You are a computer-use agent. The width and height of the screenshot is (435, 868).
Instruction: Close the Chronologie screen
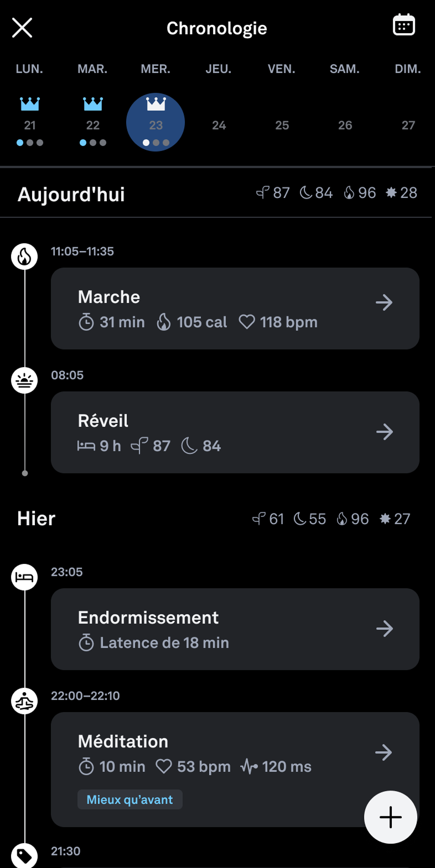(22, 28)
